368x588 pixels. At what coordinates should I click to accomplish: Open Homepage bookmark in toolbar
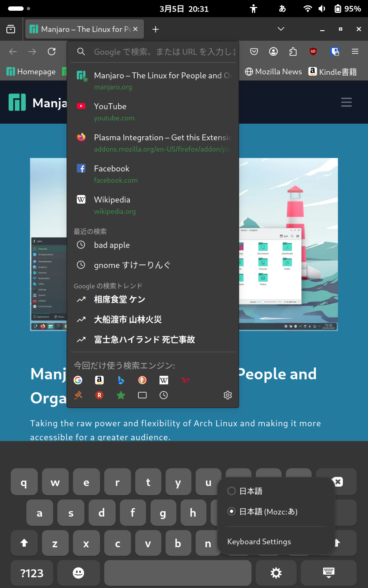[31, 72]
